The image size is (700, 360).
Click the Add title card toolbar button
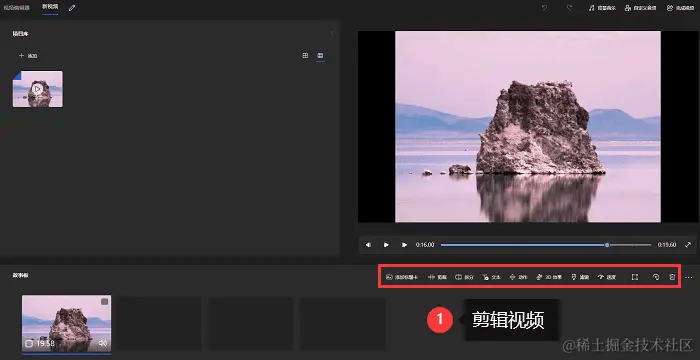[402, 277]
